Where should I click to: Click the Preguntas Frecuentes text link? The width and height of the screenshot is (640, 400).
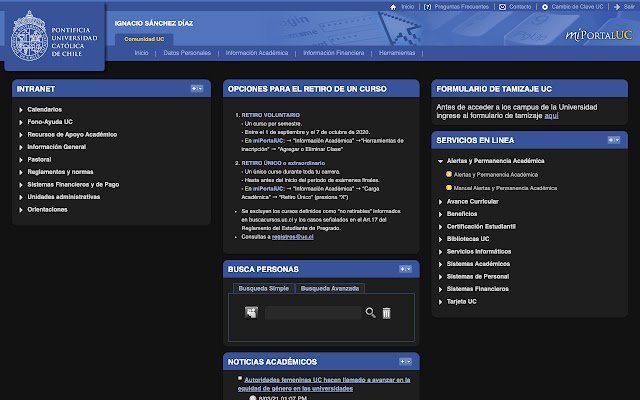(461, 7)
